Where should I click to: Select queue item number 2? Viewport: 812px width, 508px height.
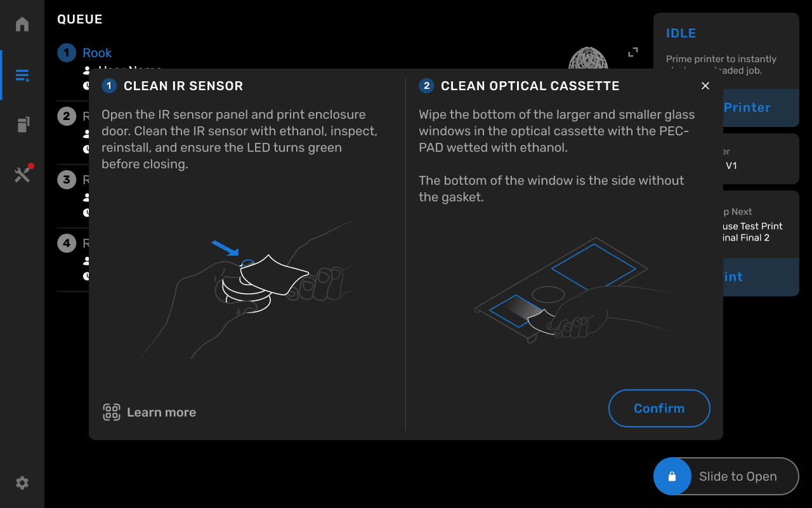tap(67, 116)
